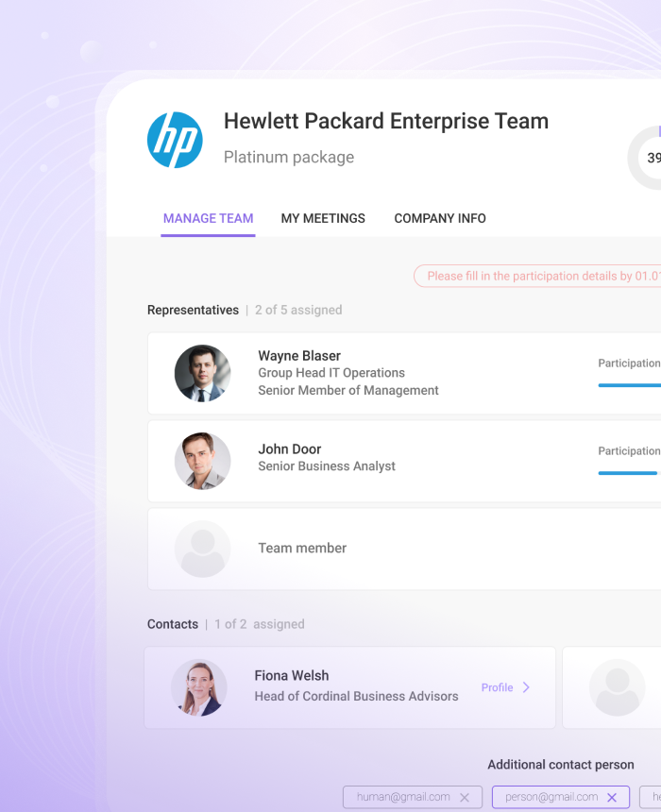661x812 pixels.
Task: Click Wayne Blaser's profile photo
Action: click(x=202, y=373)
